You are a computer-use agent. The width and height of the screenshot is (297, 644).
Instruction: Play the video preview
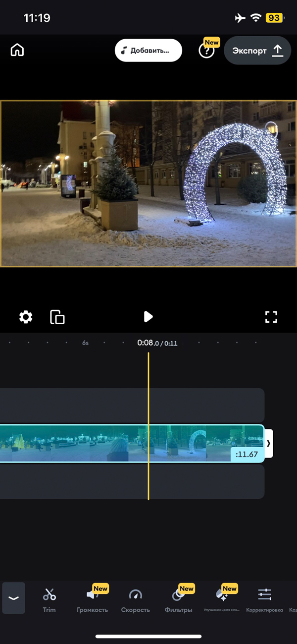coord(148,317)
